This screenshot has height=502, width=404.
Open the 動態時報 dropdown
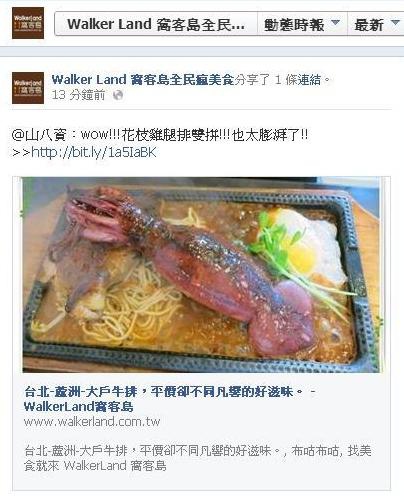302,24
